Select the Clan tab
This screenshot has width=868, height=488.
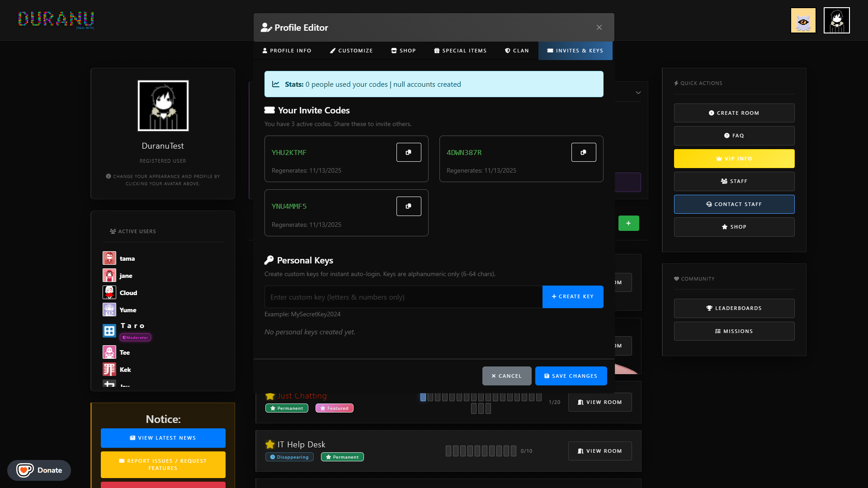tap(517, 51)
